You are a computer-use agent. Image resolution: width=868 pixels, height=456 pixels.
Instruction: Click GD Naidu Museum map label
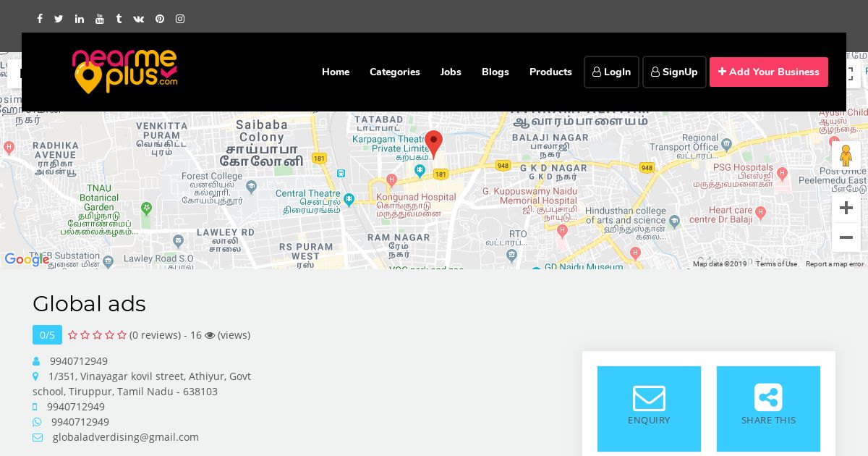(584, 266)
